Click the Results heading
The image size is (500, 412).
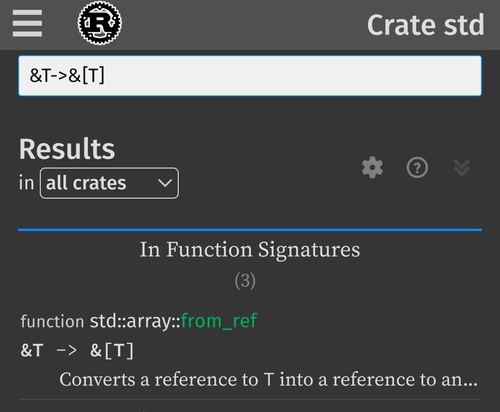tap(67, 149)
